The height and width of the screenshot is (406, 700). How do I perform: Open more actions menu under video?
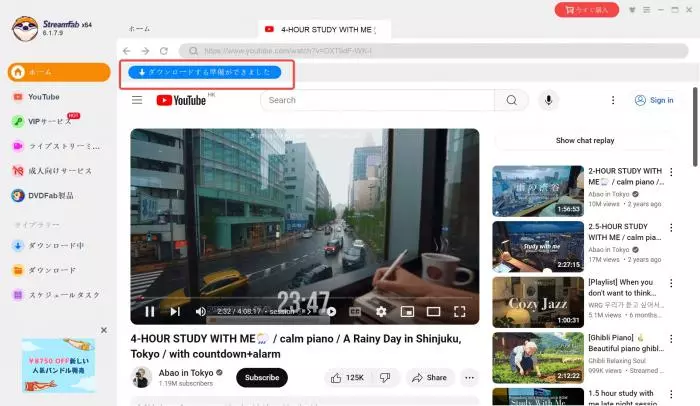469,377
